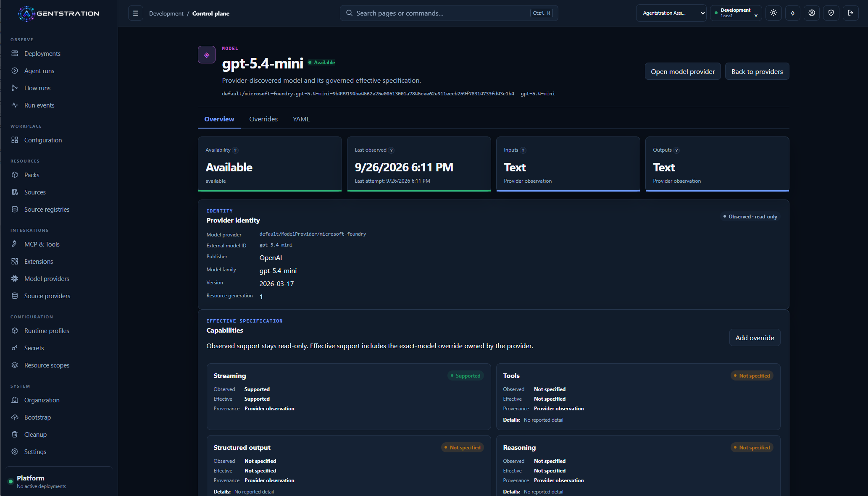Click the Development breadcrumb link
The height and width of the screenshot is (496, 868).
click(x=166, y=13)
